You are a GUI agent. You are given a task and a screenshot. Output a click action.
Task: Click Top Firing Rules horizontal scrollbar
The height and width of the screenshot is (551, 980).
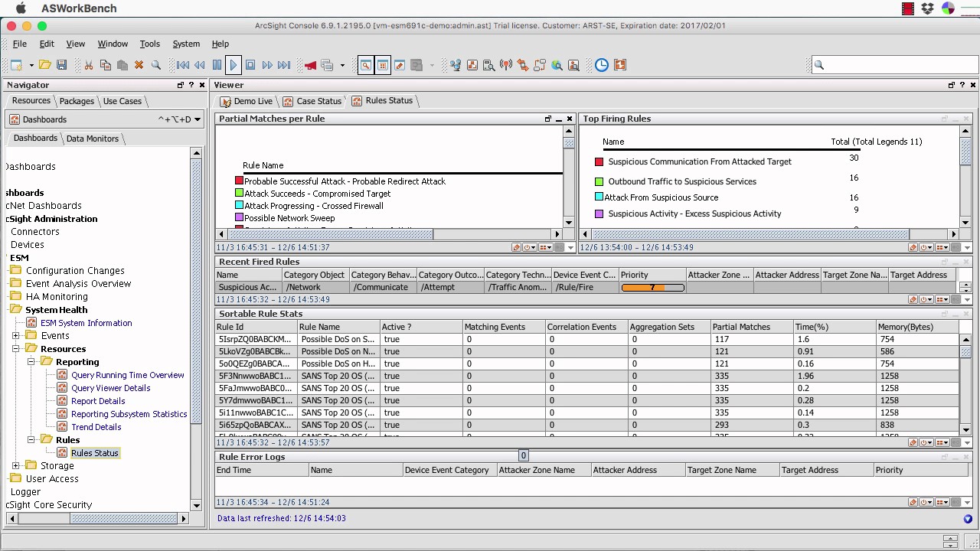point(750,234)
